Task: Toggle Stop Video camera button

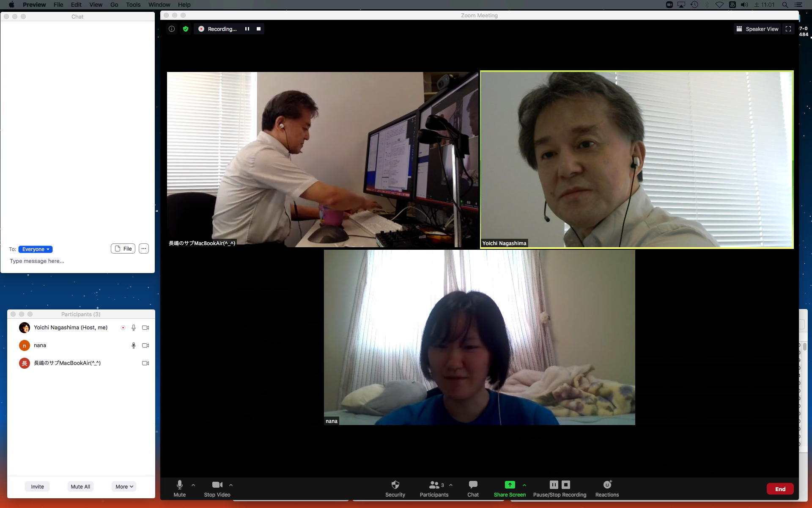Action: click(x=217, y=485)
